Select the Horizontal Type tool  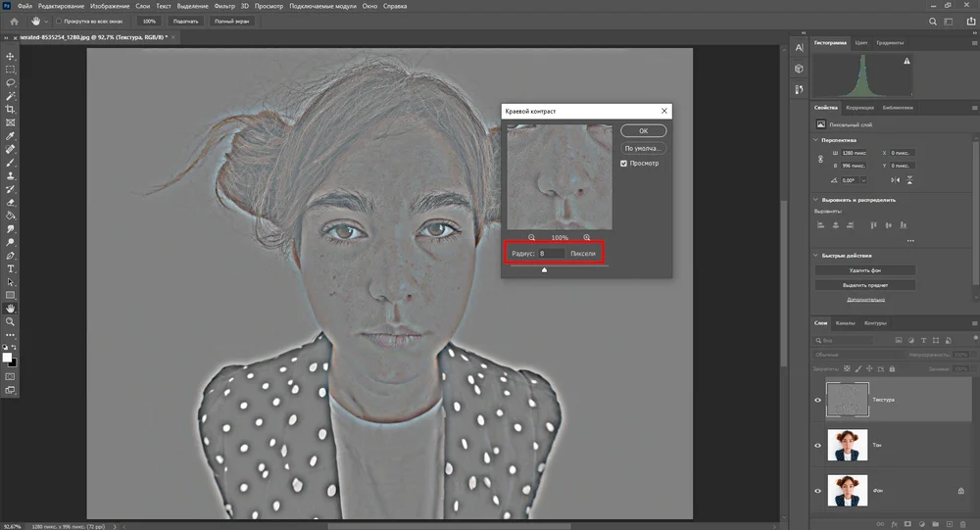pos(10,268)
